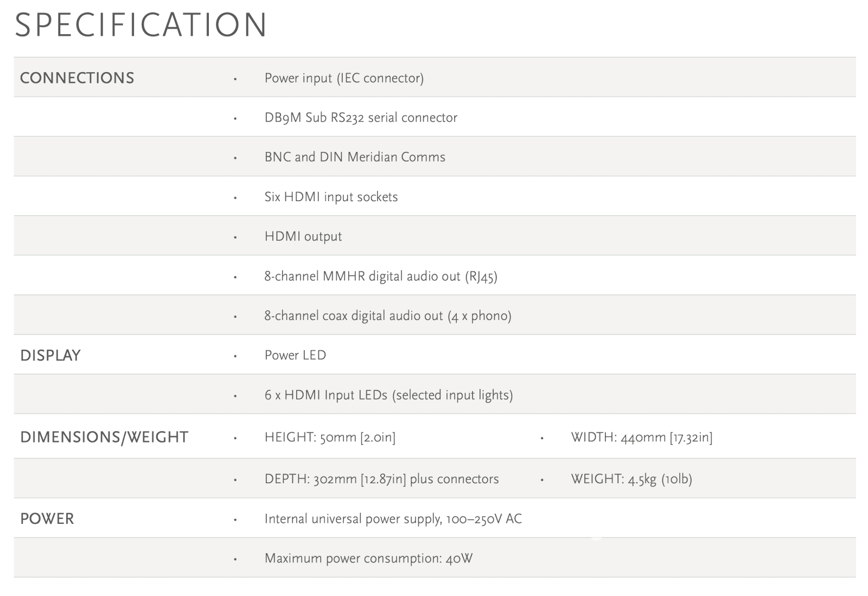Select the "Power LED" display item
868x596 pixels.
(x=295, y=355)
